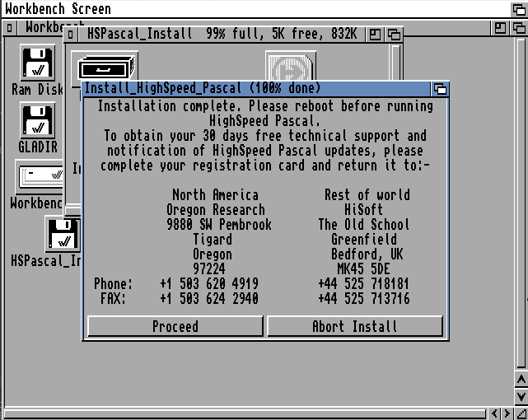Click the Workbench window sizing gadget

point(521,413)
